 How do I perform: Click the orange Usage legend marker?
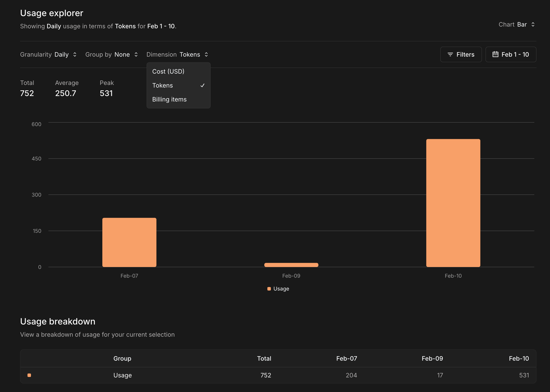[x=269, y=289]
